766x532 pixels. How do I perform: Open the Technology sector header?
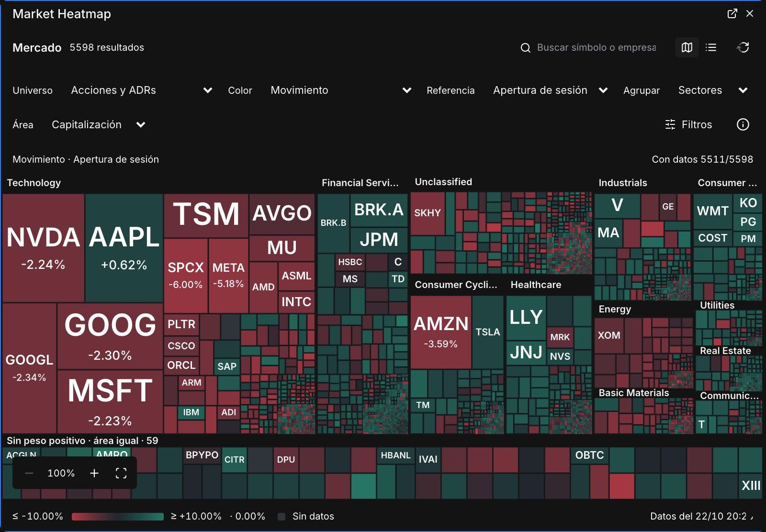(34, 183)
